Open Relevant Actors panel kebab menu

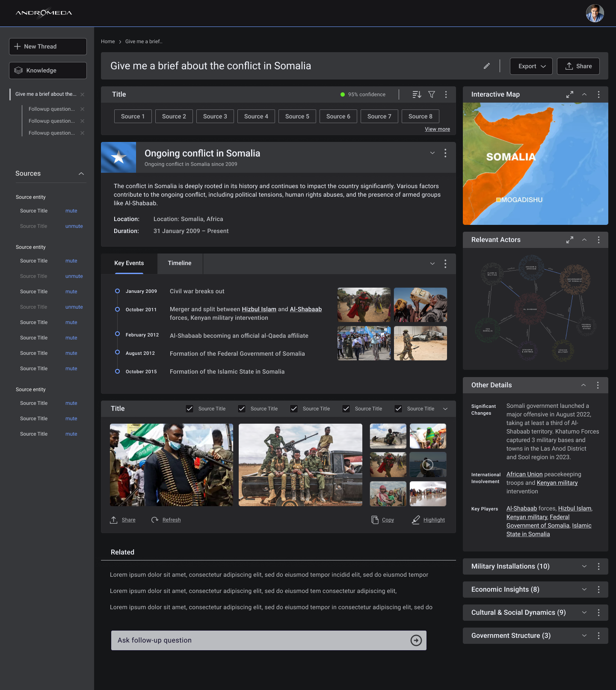pyautogui.click(x=598, y=240)
